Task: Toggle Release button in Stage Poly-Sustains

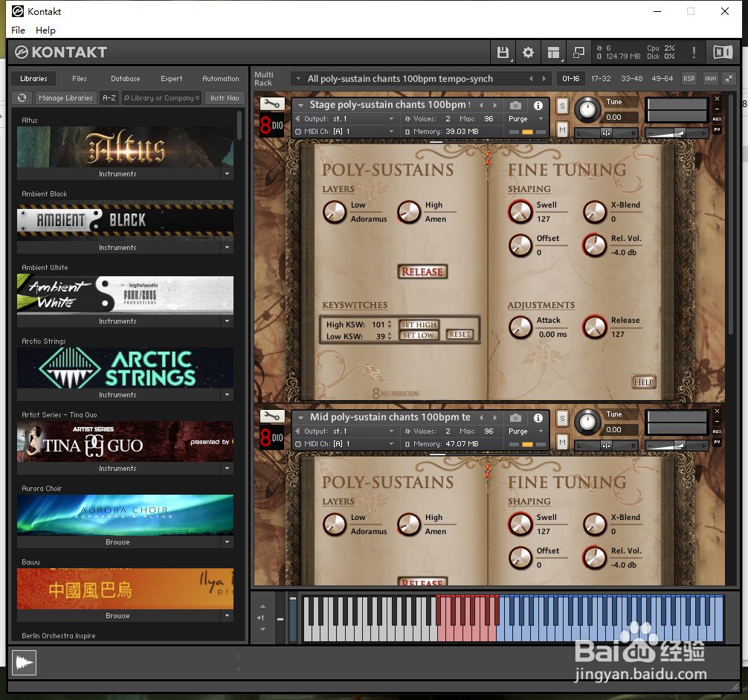Action: pyautogui.click(x=422, y=272)
